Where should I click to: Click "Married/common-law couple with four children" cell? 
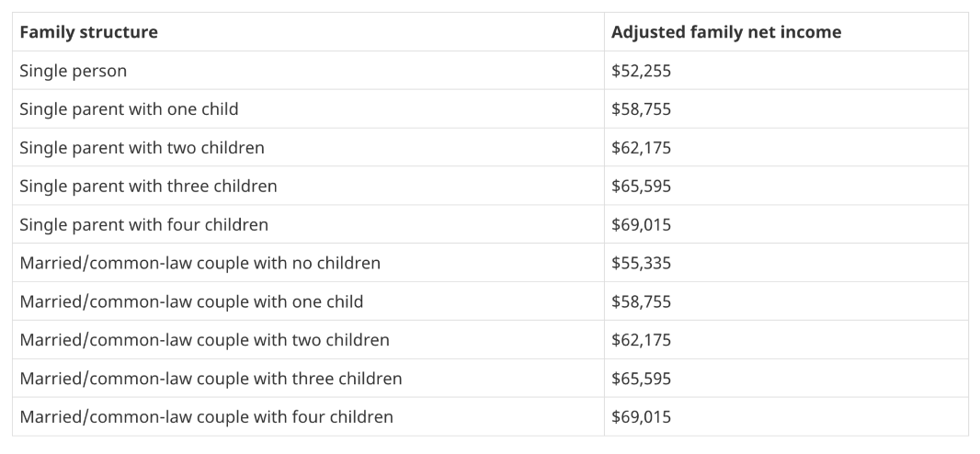[206, 418]
